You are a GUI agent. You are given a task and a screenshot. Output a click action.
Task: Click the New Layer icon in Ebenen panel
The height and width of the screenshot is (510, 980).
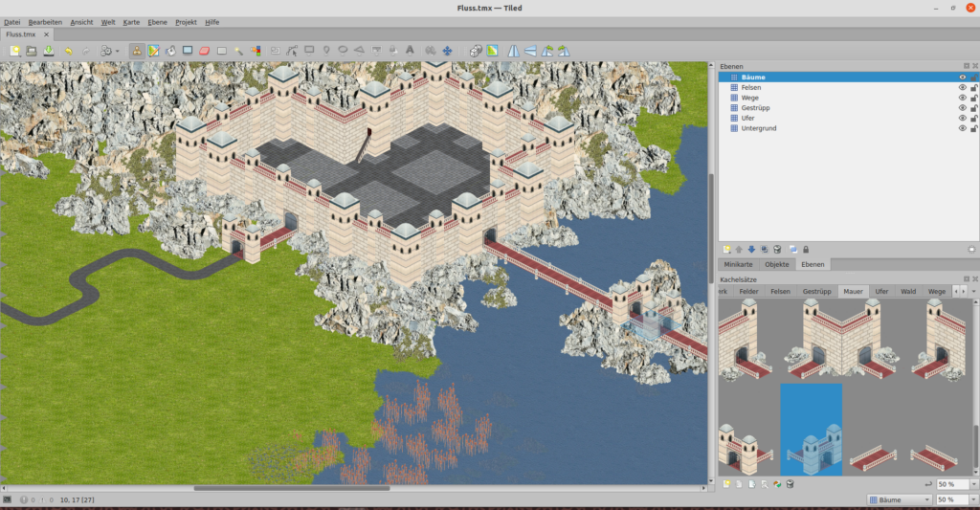[726, 249]
